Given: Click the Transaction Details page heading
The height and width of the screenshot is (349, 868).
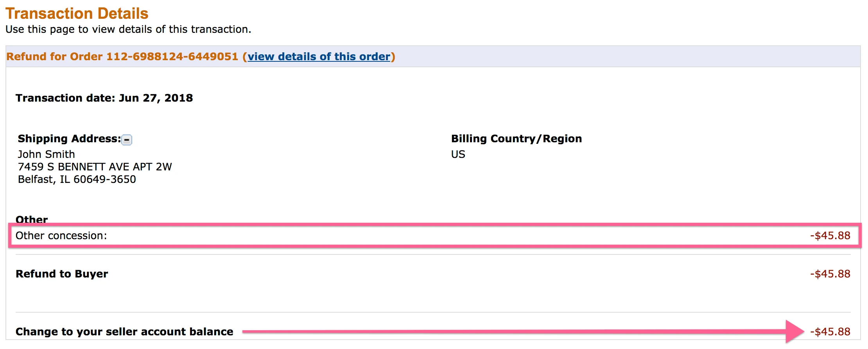Looking at the screenshot, I should pyautogui.click(x=77, y=13).
